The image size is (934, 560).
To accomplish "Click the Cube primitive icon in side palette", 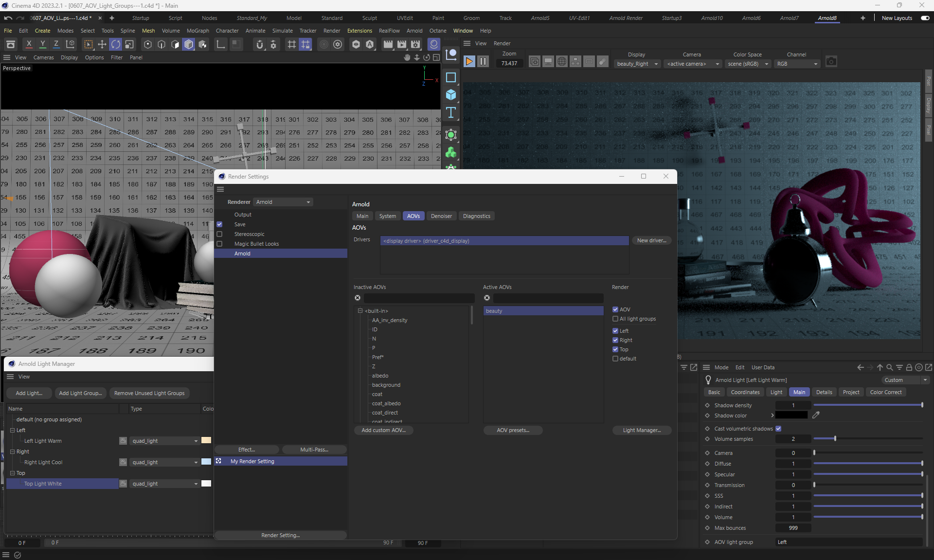I will point(450,95).
